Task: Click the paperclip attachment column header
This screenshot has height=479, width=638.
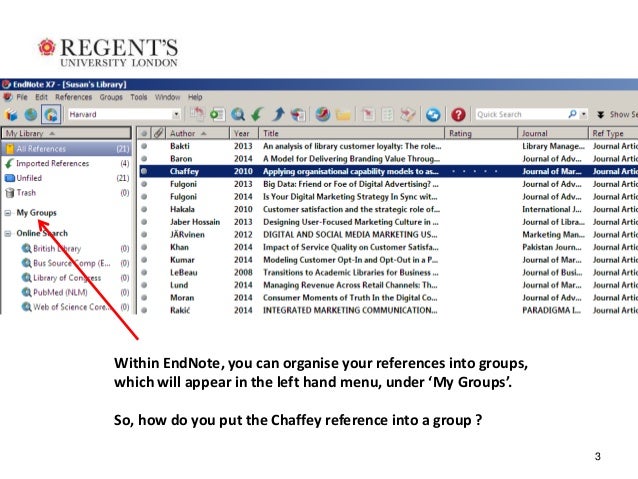Action: pyautogui.click(x=158, y=133)
